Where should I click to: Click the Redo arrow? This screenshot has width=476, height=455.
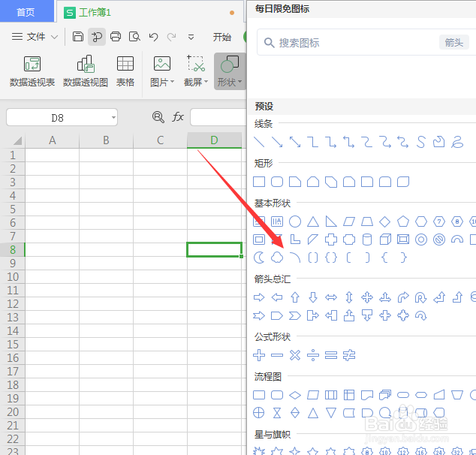point(171,37)
